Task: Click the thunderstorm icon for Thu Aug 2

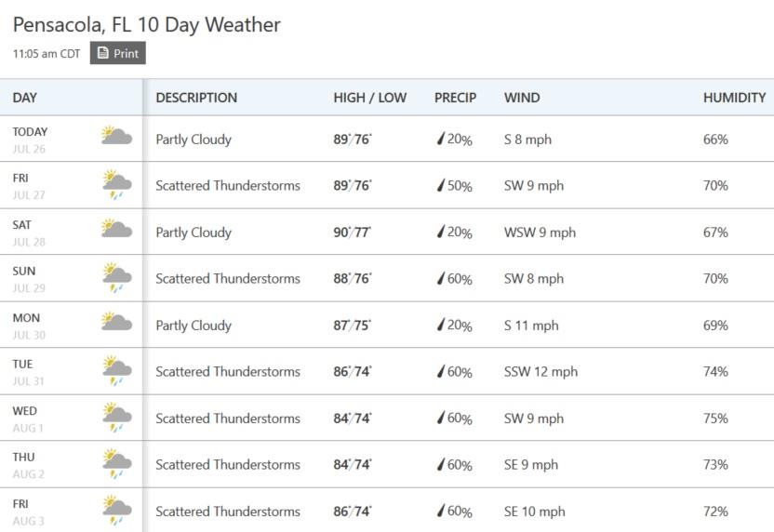Action: 117,463
